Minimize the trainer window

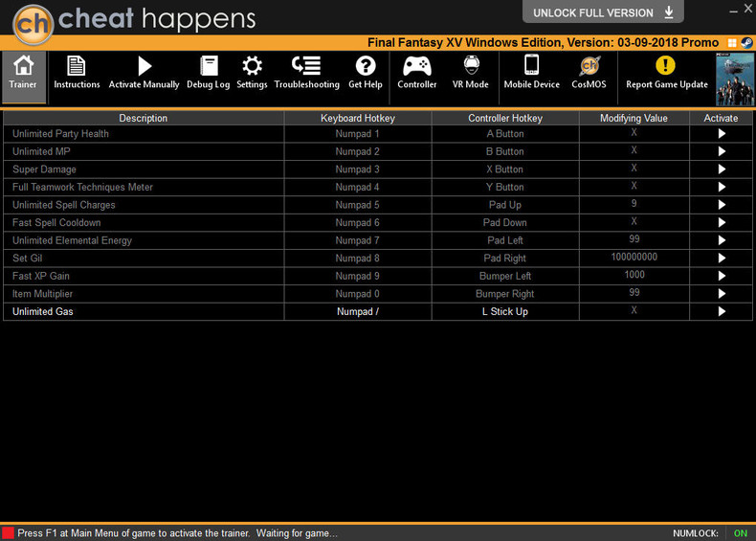[x=733, y=10]
